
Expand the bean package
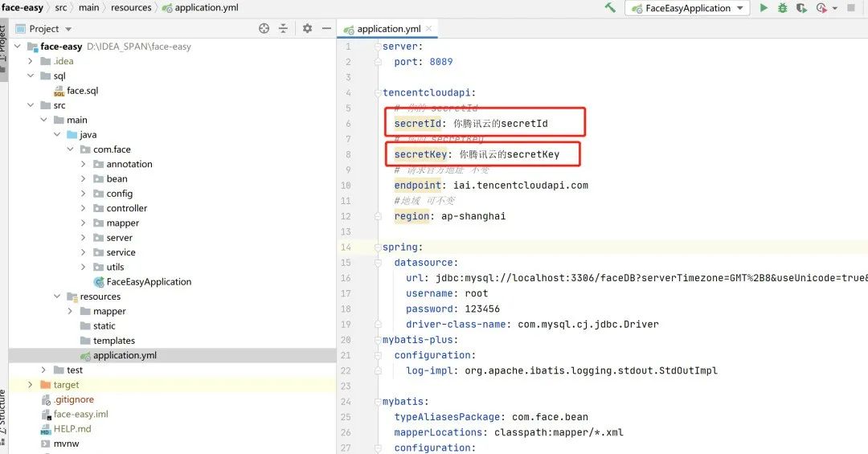pyautogui.click(x=83, y=178)
